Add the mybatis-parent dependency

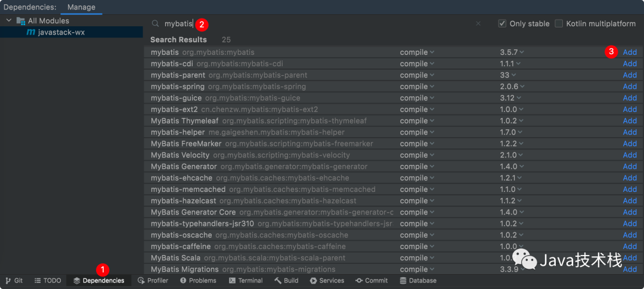point(630,75)
